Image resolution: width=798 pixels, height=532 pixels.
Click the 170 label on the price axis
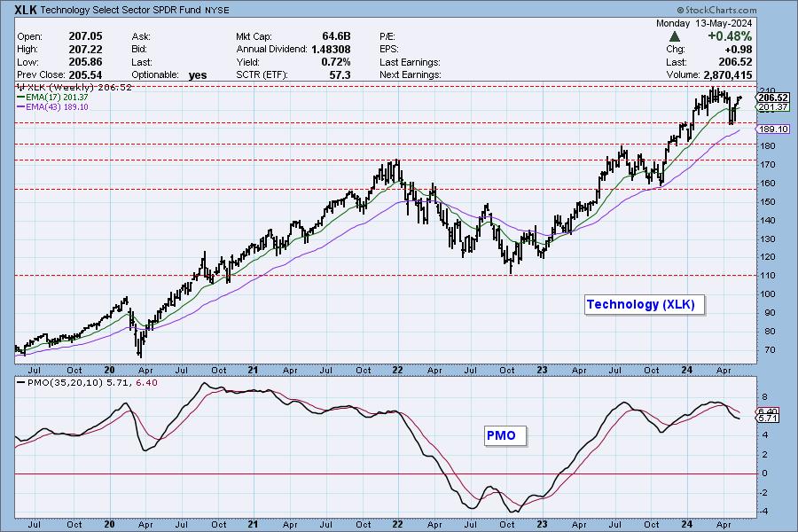click(768, 164)
